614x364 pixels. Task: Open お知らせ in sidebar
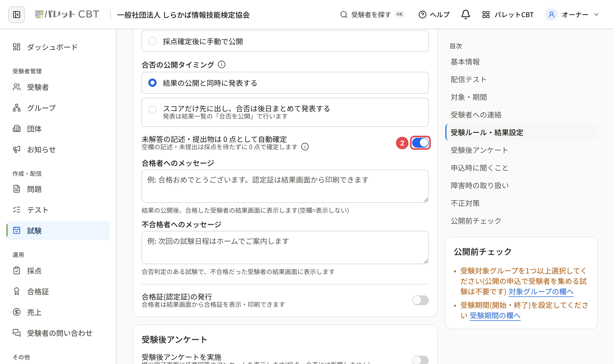tap(58, 149)
